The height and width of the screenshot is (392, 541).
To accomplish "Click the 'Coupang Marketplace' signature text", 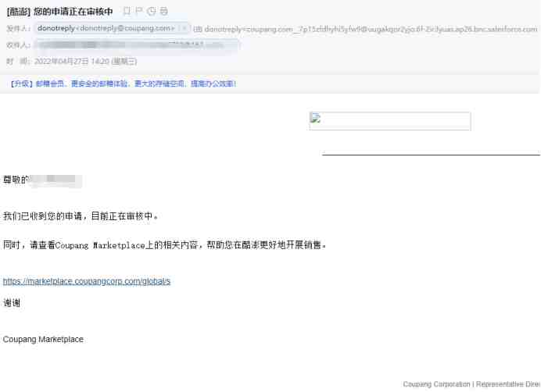I will (43, 339).
